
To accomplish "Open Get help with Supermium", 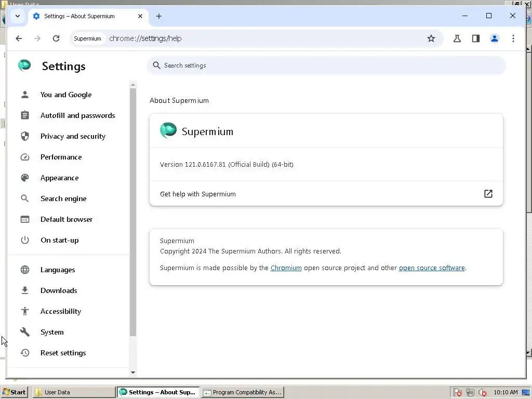I will click(x=326, y=194).
